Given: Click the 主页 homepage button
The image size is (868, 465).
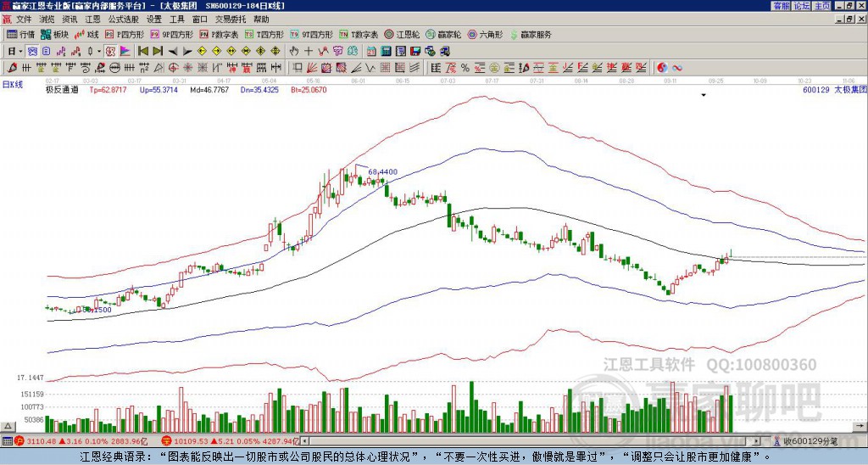Looking at the screenshot, I should pyautogui.click(x=821, y=6).
